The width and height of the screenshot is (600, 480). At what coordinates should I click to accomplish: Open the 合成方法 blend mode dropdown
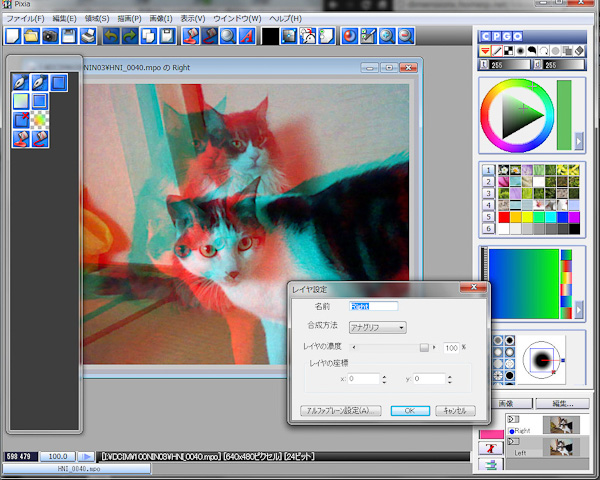click(x=376, y=326)
